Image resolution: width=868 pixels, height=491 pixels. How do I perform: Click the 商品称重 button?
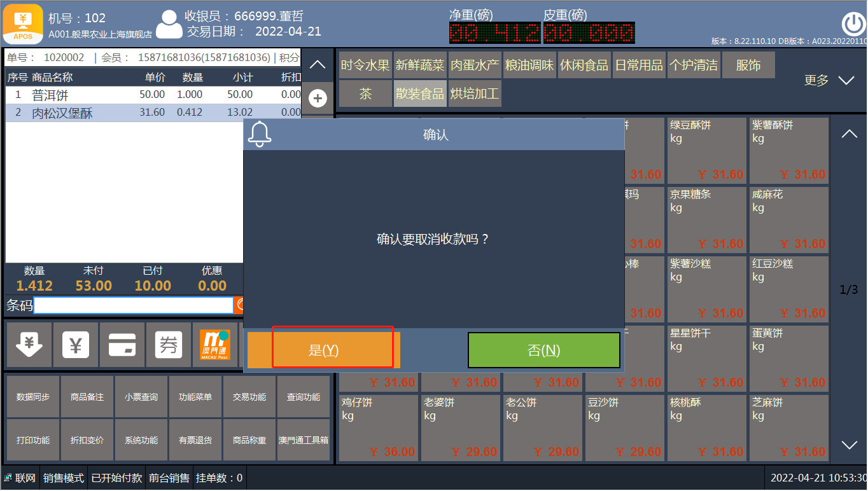coord(249,440)
